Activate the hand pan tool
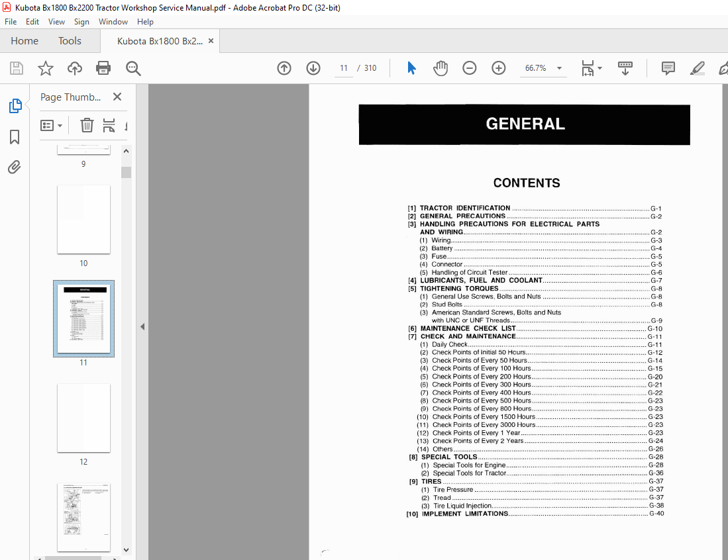This screenshot has width=728, height=560. pos(440,68)
